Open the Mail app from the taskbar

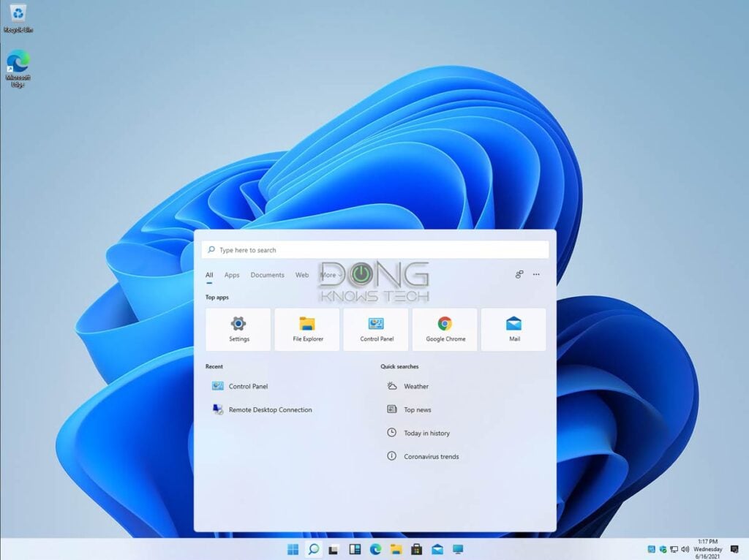point(437,550)
